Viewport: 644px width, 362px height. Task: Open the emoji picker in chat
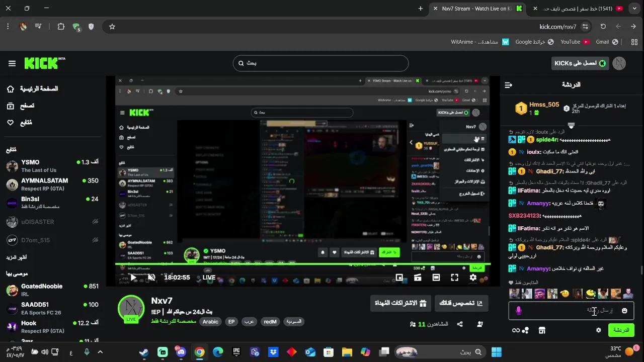click(x=624, y=311)
